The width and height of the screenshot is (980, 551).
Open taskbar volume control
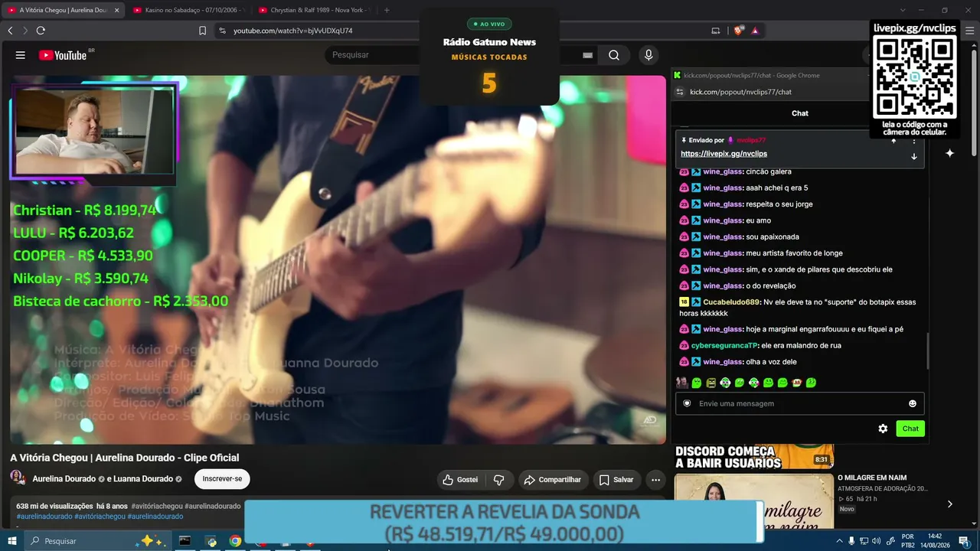click(876, 541)
